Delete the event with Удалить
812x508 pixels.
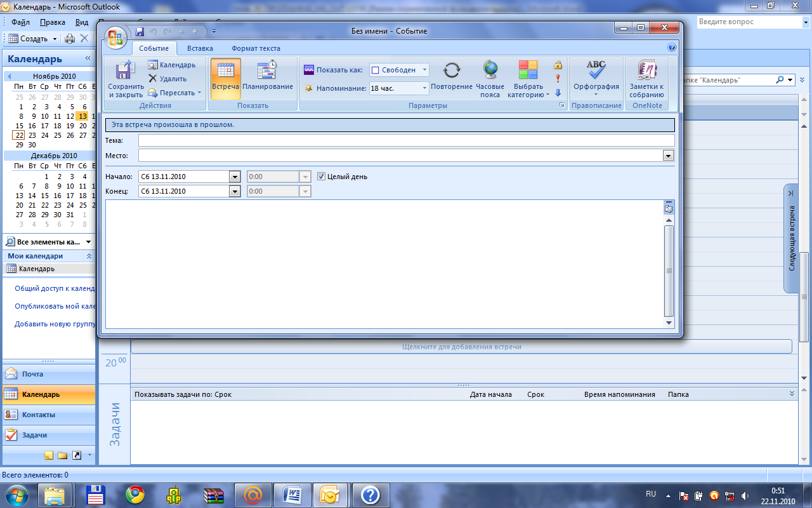pyautogui.click(x=167, y=79)
